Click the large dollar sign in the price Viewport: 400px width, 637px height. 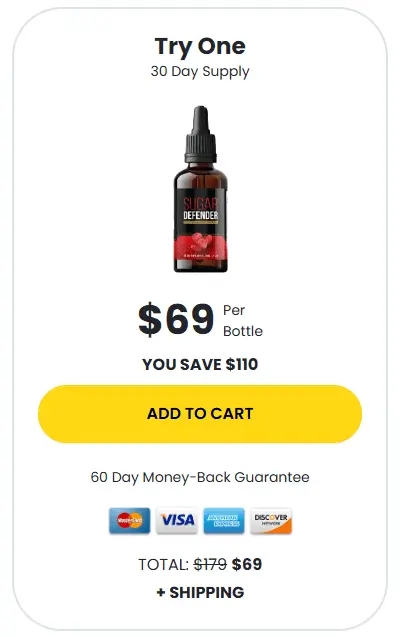(x=149, y=320)
